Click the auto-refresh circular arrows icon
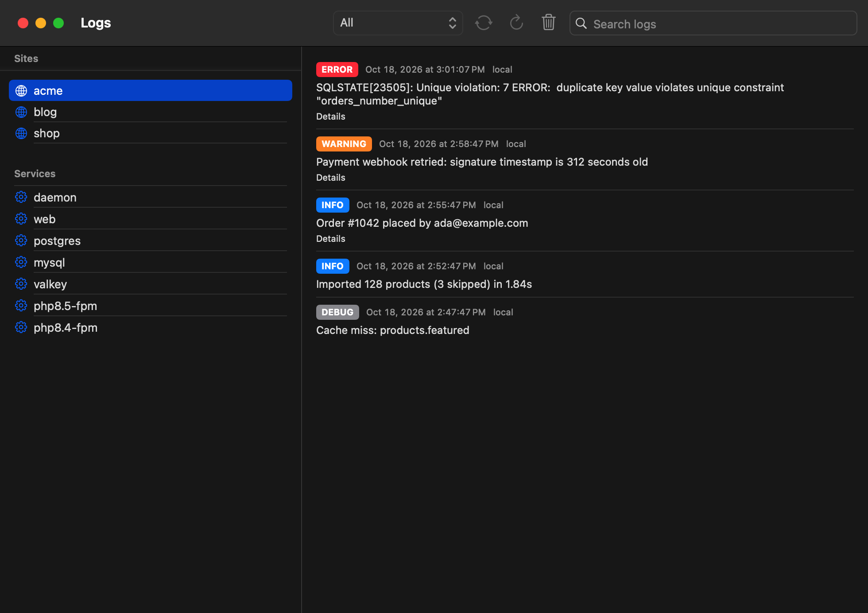868x613 pixels. (484, 23)
